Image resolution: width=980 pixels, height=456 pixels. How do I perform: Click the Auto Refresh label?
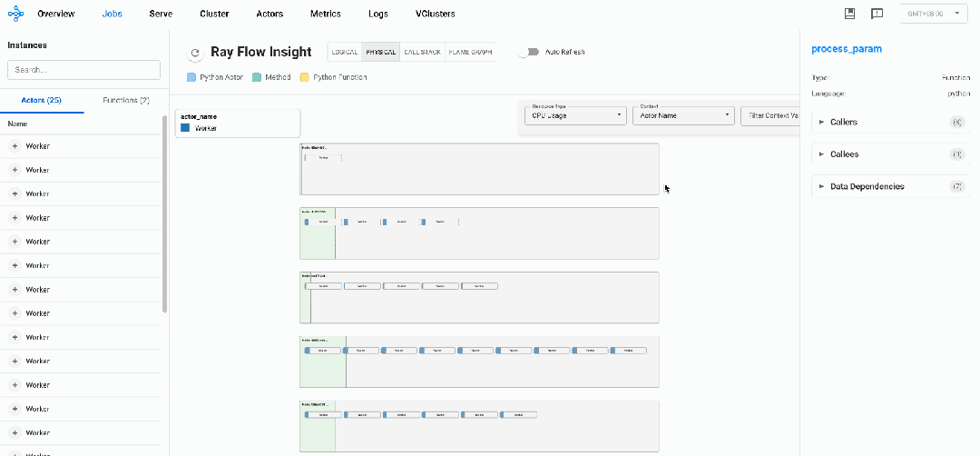pyautogui.click(x=565, y=52)
